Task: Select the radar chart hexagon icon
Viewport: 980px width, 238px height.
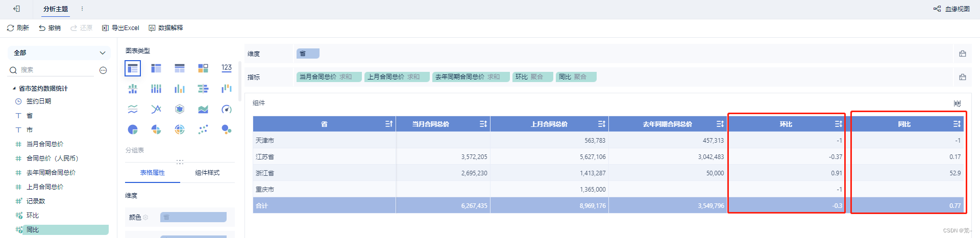Action: [180, 109]
